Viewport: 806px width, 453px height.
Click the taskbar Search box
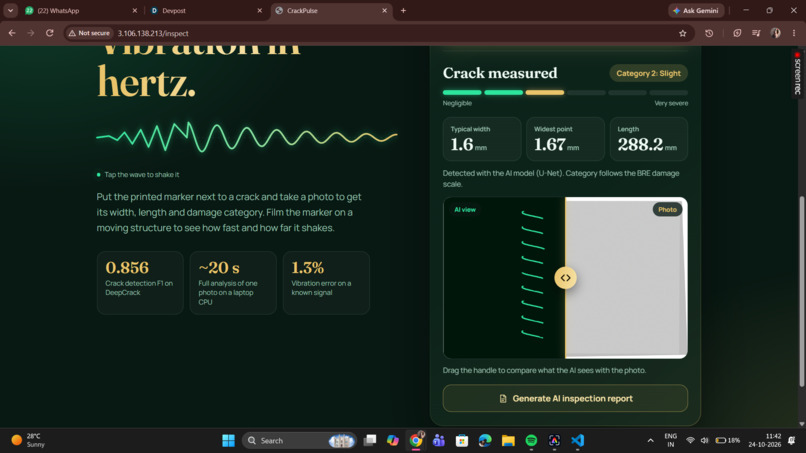299,441
